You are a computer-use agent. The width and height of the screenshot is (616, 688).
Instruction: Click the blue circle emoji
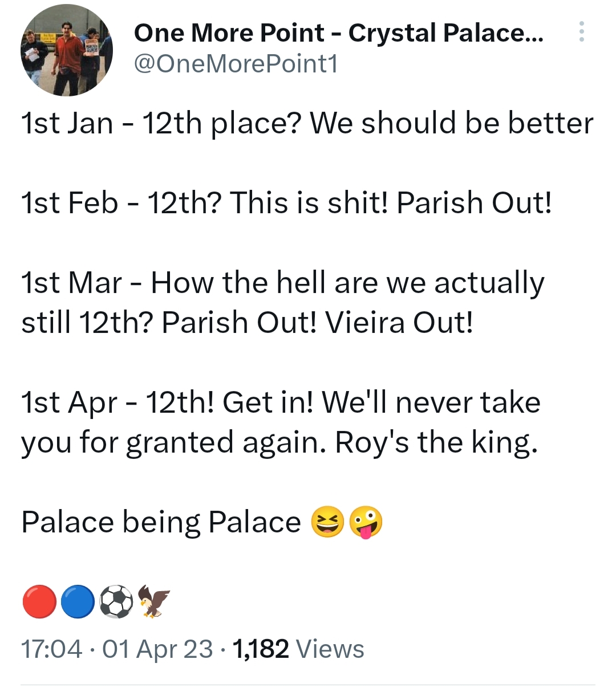(77, 602)
